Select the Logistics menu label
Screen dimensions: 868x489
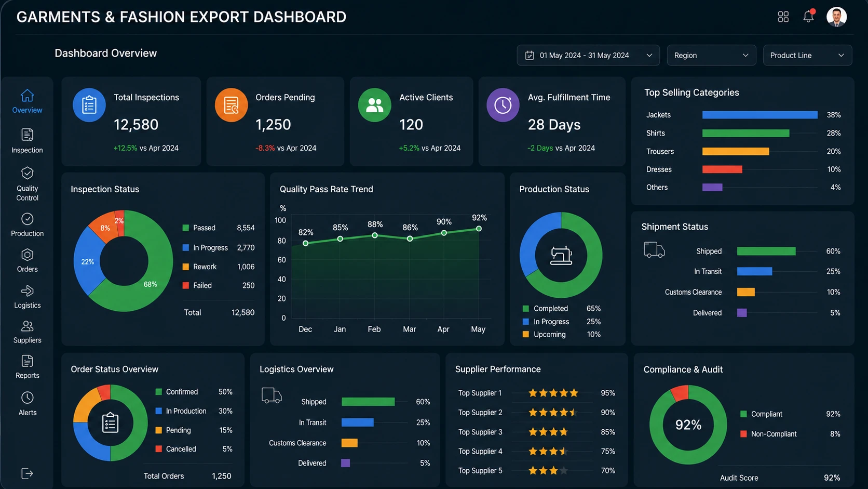pos(27,306)
